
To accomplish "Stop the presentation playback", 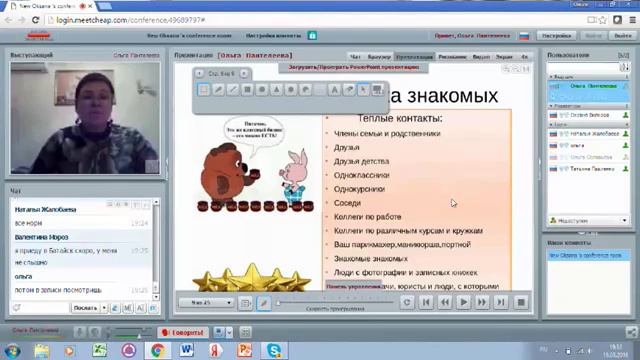I will click(521, 302).
